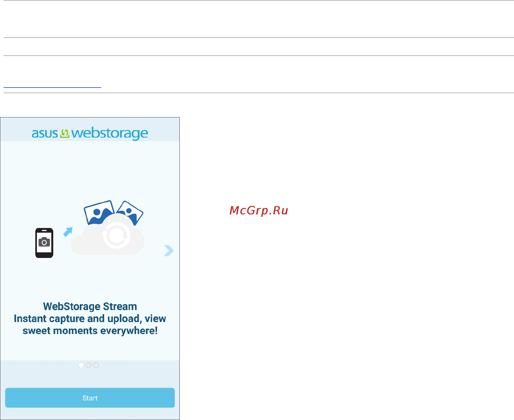Viewport: 514px width, 420px height.
Task: Select the first page indicator dot
Action: click(81, 365)
